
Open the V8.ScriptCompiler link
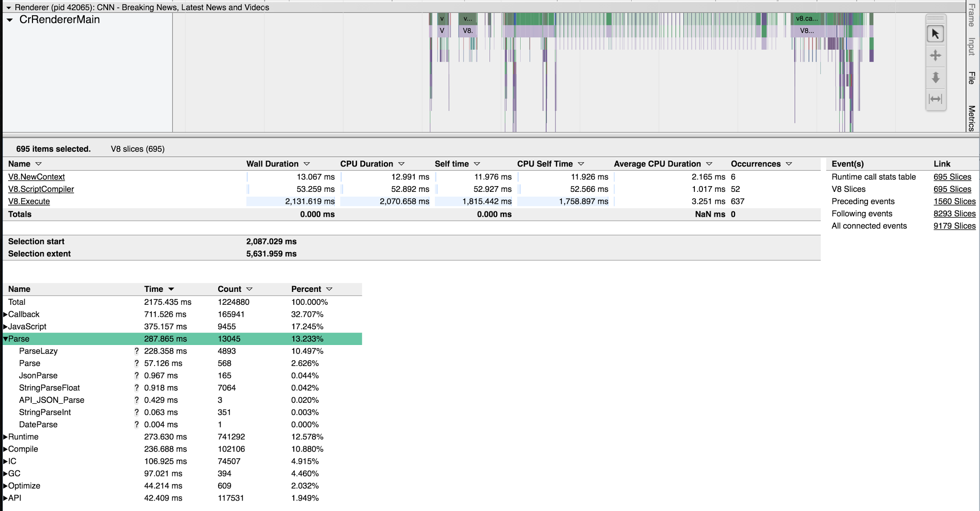41,189
